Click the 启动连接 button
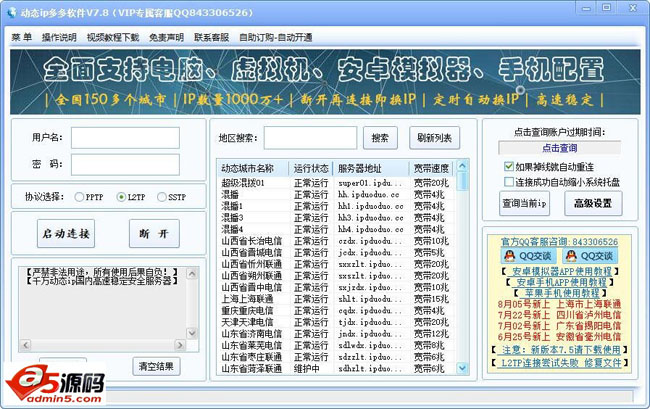This screenshot has height=409, width=650. coord(66,234)
